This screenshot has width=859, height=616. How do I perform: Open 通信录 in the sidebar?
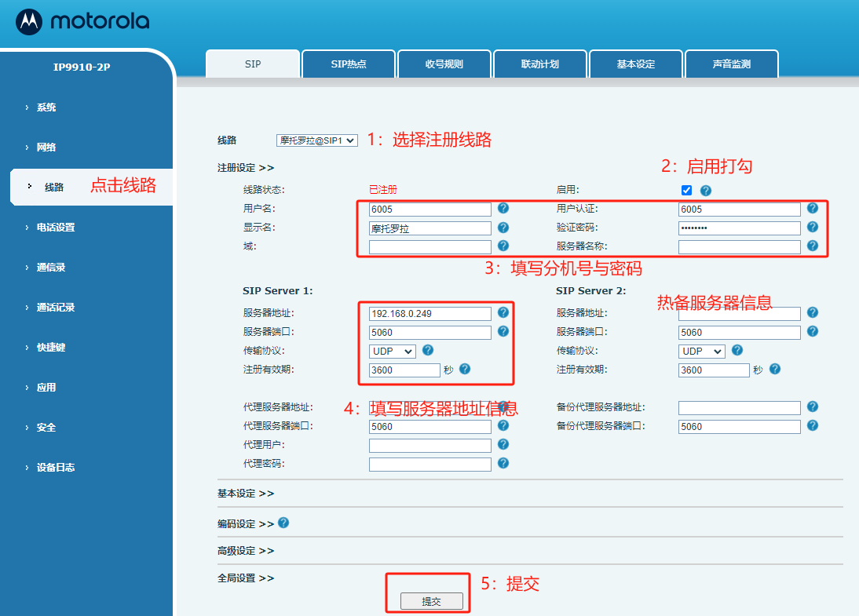(50, 268)
